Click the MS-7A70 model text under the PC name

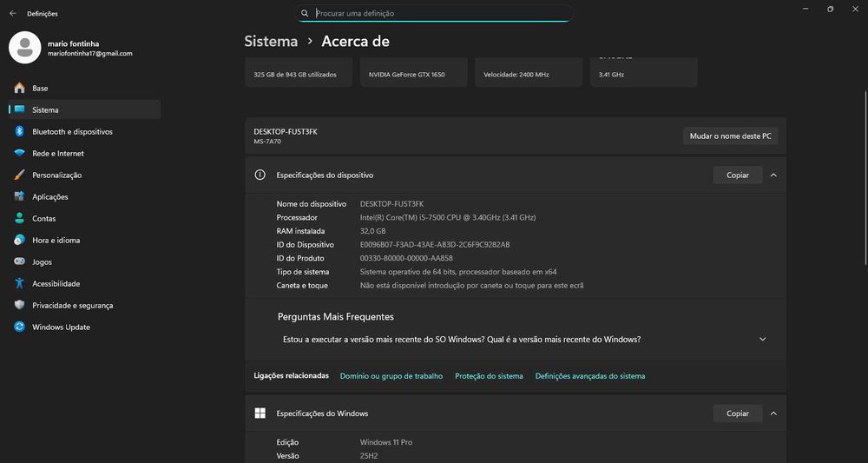[x=267, y=142]
